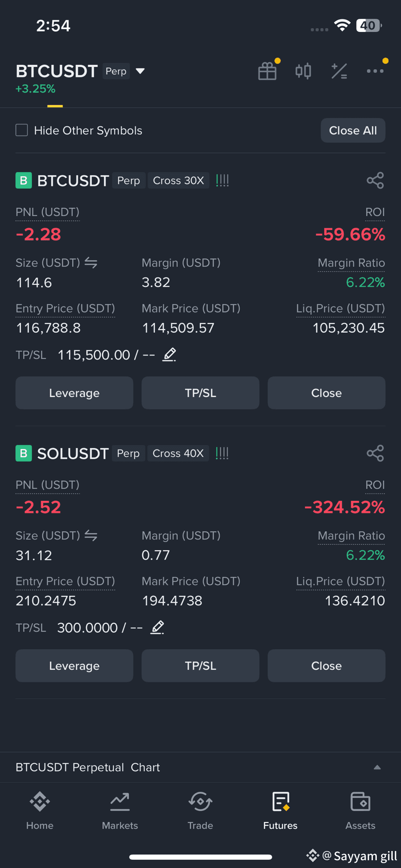Tap Close All positions button
Screen dimensions: 401x868
point(353,130)
